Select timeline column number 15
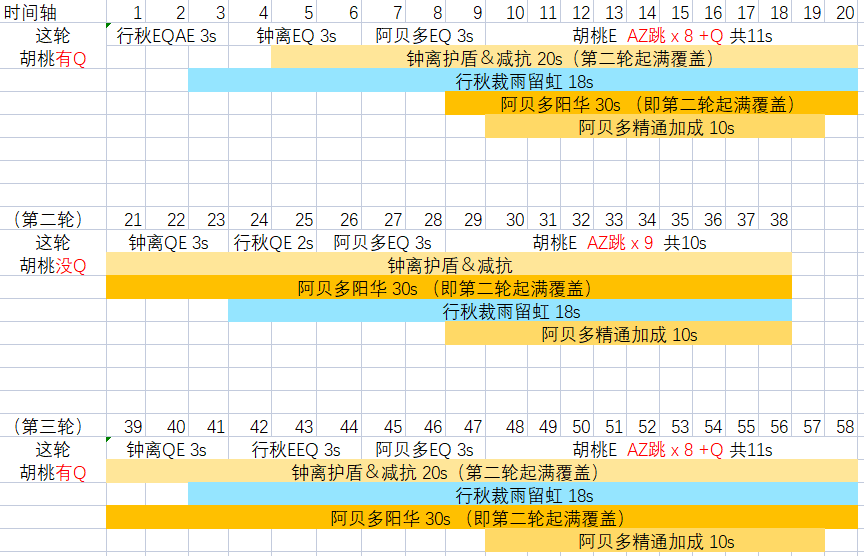This screenshot has width=864, height=556. click(676, 12)
